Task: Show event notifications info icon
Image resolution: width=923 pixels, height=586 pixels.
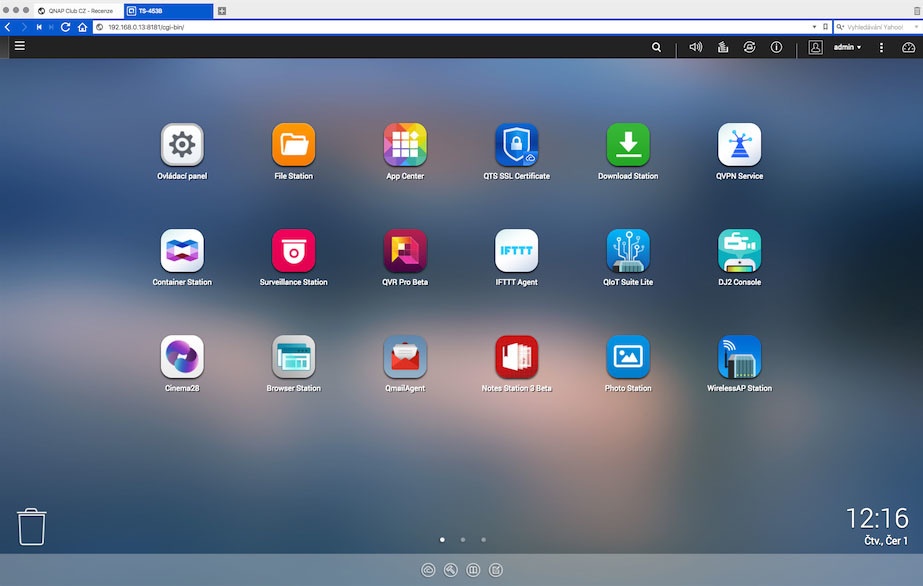Action: [776, 47]
